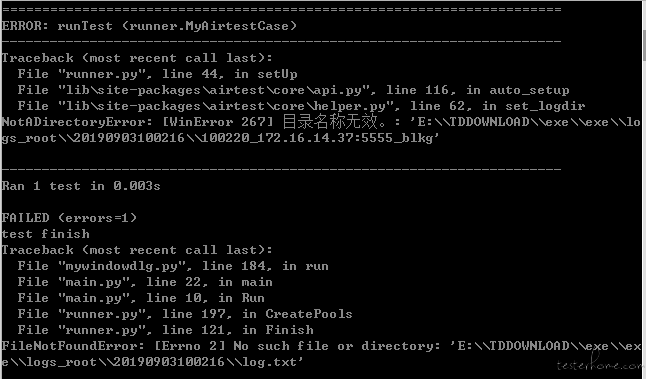646x379 pixels.
Task: Click the 'ERROR: runTest (runner.MyAirtestCase)' line
Action: [149, 26]
